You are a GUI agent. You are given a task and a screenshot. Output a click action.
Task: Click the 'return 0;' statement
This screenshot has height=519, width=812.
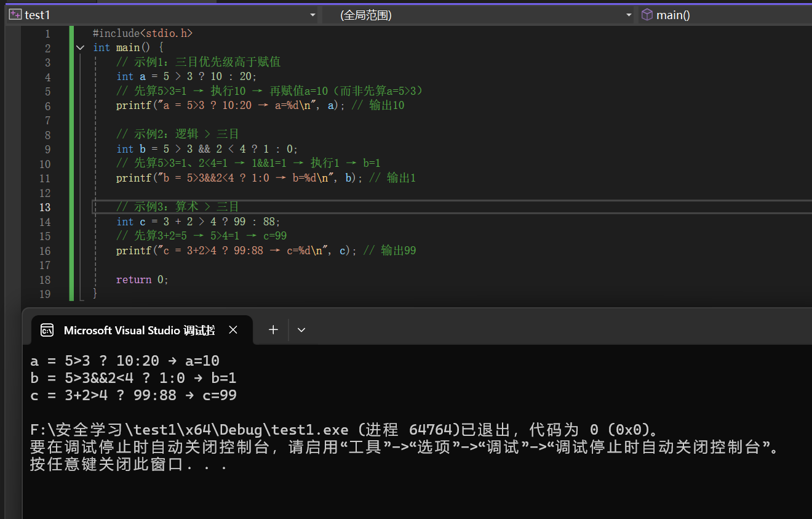142,280
